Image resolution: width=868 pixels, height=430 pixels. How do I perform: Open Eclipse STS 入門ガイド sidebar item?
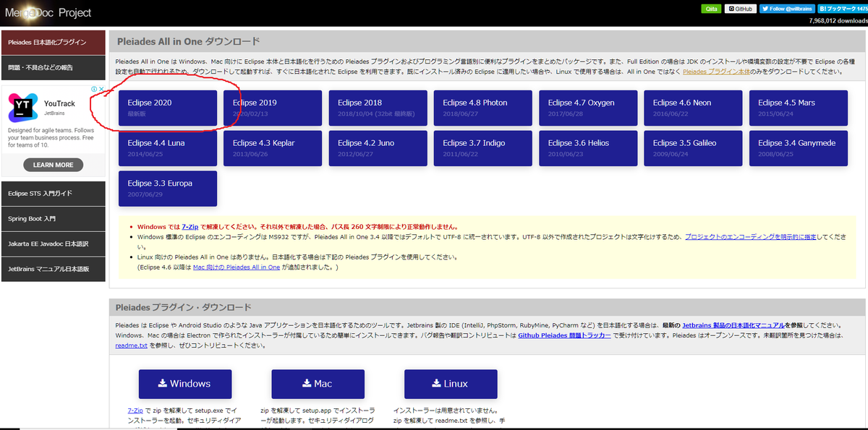pyautogui.click(x=54, y=194)
